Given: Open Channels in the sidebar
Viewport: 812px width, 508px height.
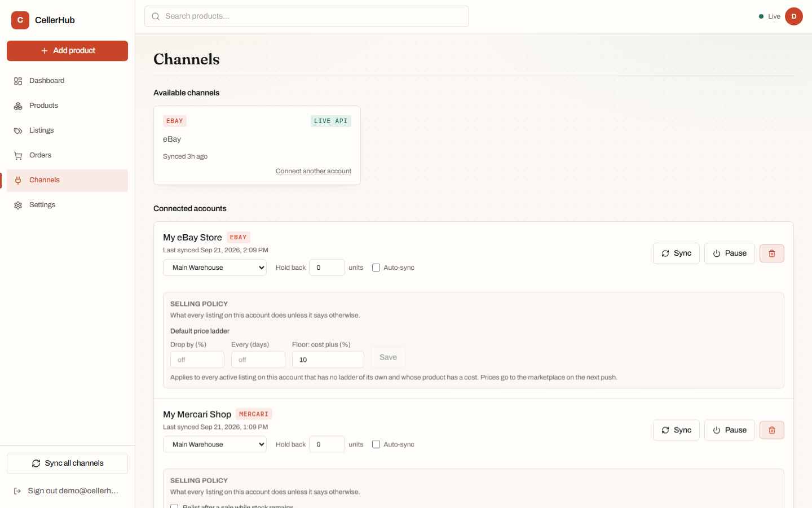Looking at the screenshot, I should click(x=67, y=180).
